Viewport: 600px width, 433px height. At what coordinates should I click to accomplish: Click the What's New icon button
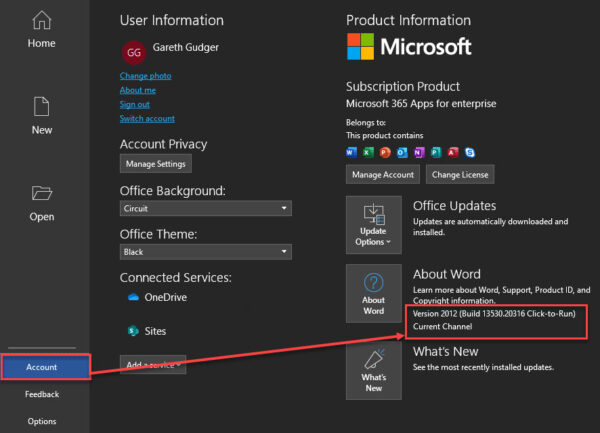point(374,371)
